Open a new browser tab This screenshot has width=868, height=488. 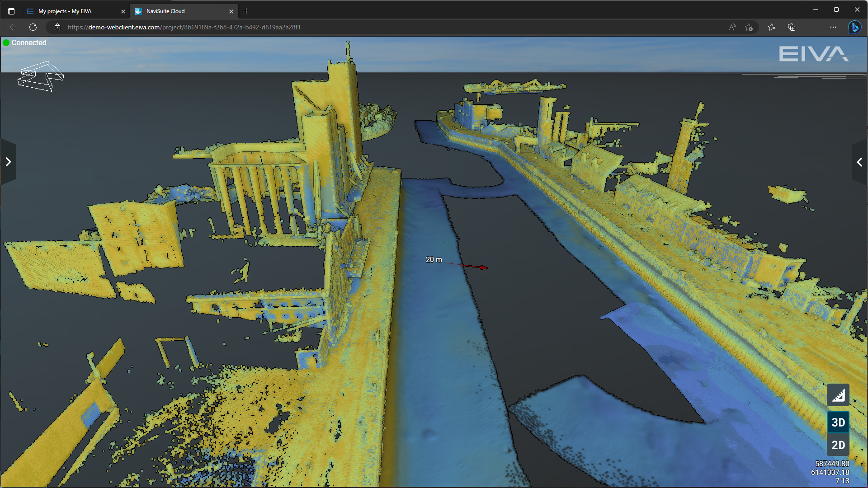pyautogui.click(x=246, y=11)
